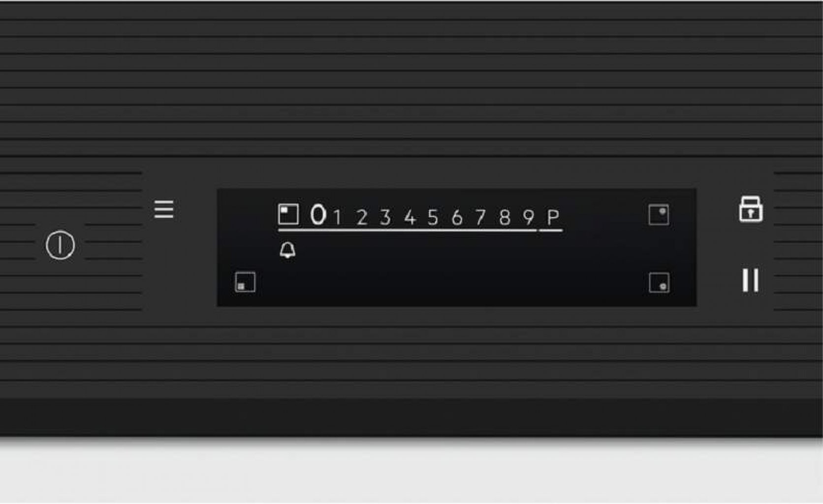Tap the pause symbol
Image resolution: width=823 pixels, height=504 pixels.
(x=751, y=280)
